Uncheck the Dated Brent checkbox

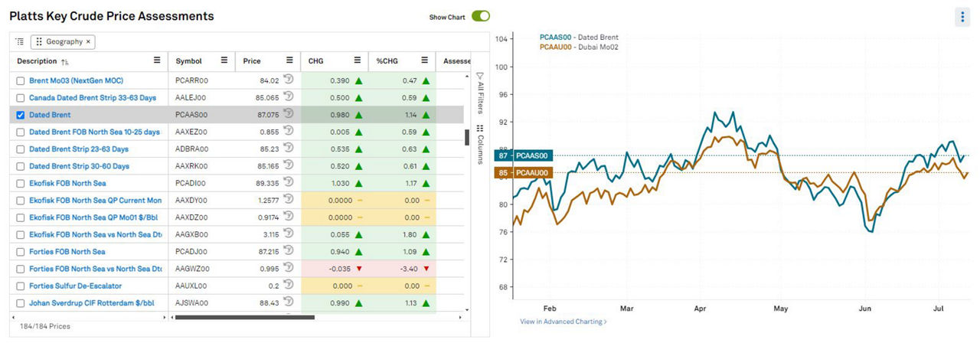click(21, 115)
